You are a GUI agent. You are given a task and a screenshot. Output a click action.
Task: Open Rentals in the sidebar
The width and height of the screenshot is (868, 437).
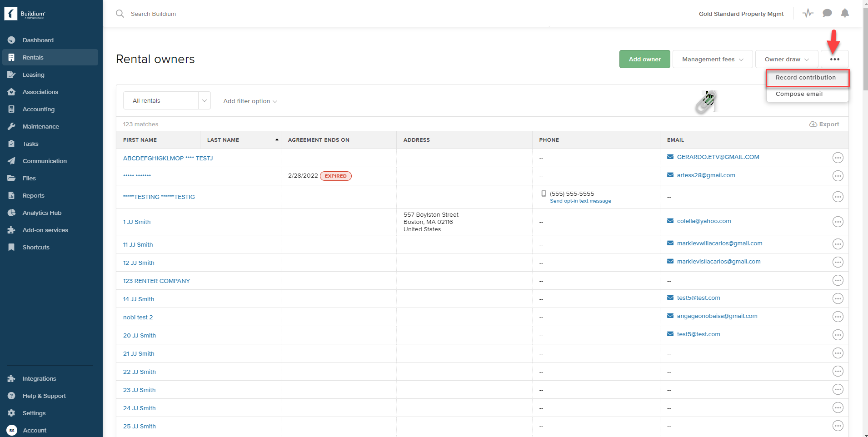(x=50, y=57)
